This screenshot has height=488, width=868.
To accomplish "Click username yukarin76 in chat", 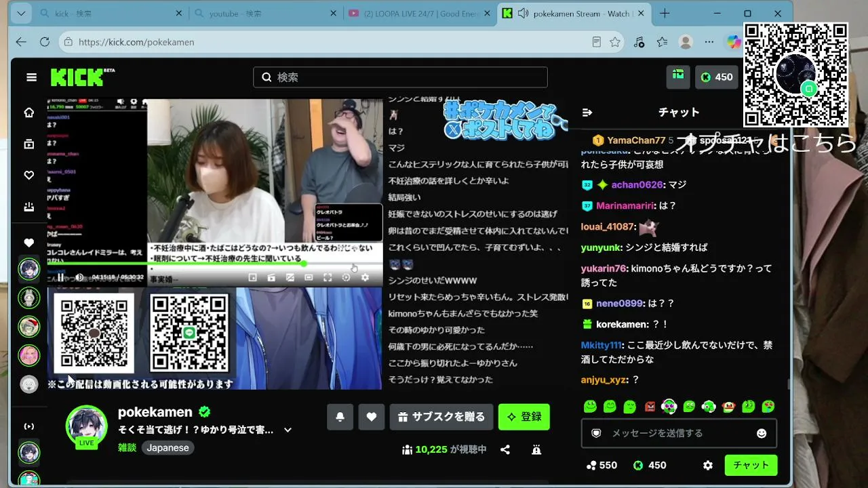I will pyautogui.click(x=603, y=268).
